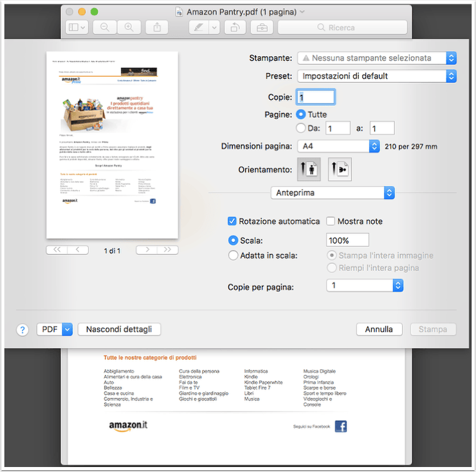This screenshot has width=476, height=472.
Task: Click the Copie number field
Action: coord(316,97)
